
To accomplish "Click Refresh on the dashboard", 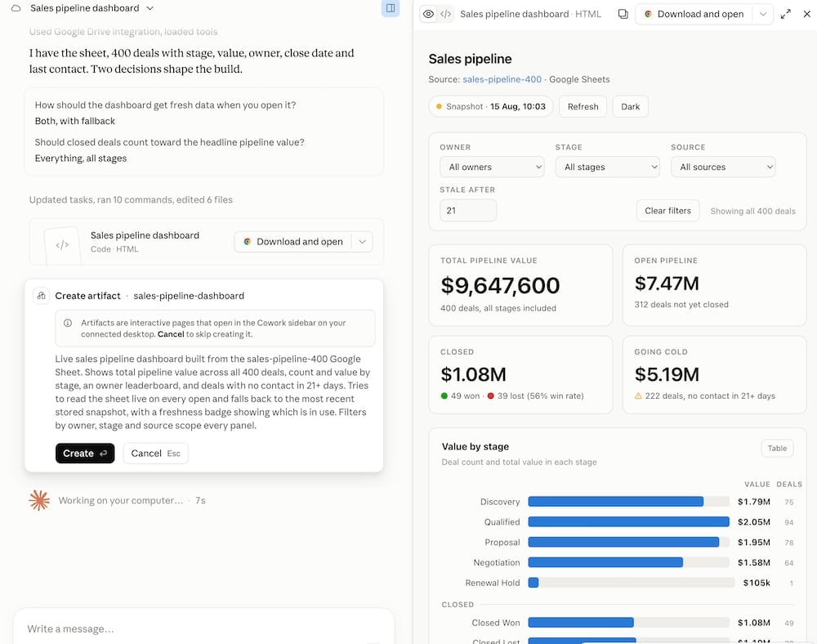I will click(x=583, y=107).
